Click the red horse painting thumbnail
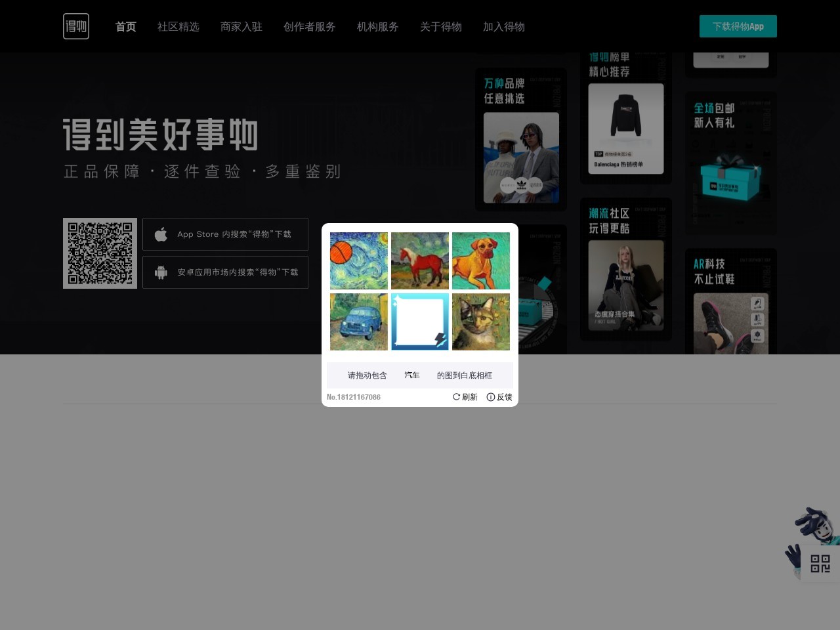 [420, 261]
